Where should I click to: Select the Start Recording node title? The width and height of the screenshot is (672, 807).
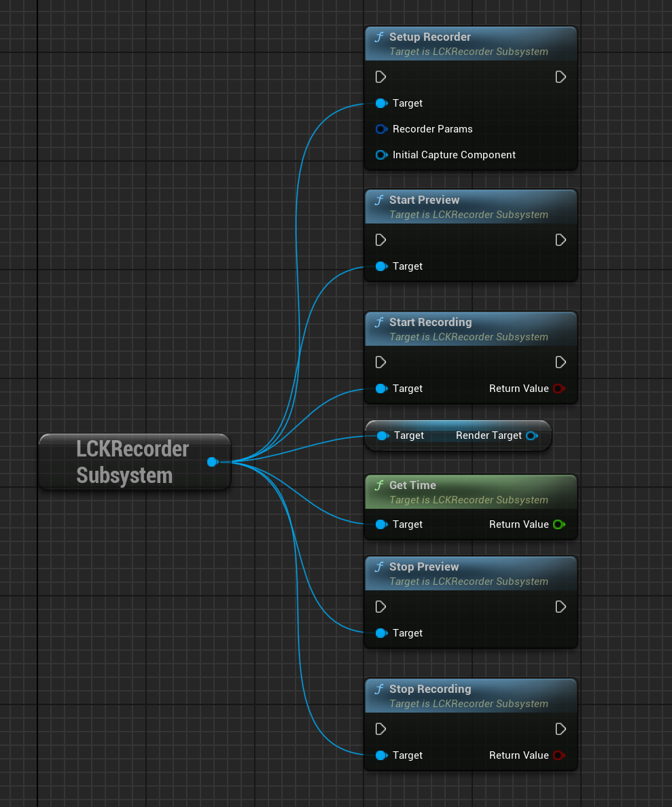point(431,322)
